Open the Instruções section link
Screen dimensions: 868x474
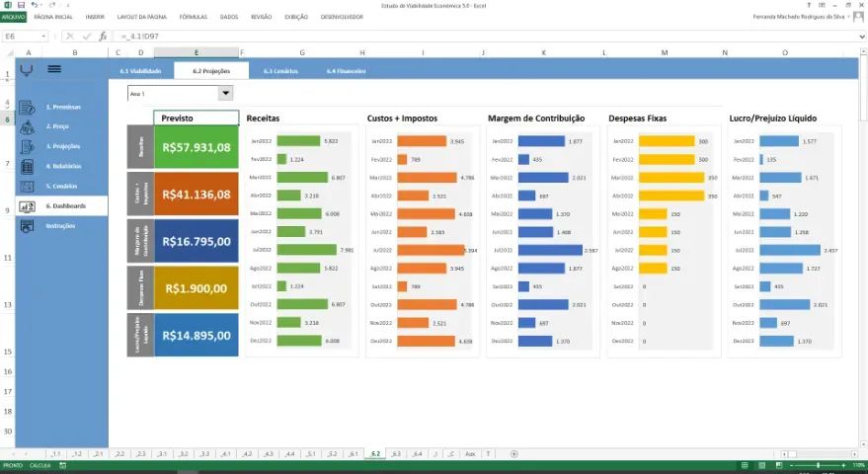60,226
